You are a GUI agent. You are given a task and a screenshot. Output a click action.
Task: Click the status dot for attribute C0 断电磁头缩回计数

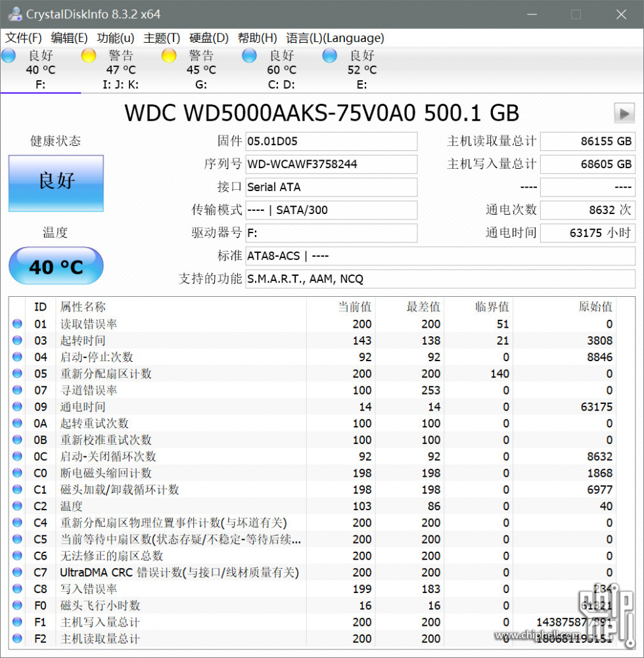(17, 473)
